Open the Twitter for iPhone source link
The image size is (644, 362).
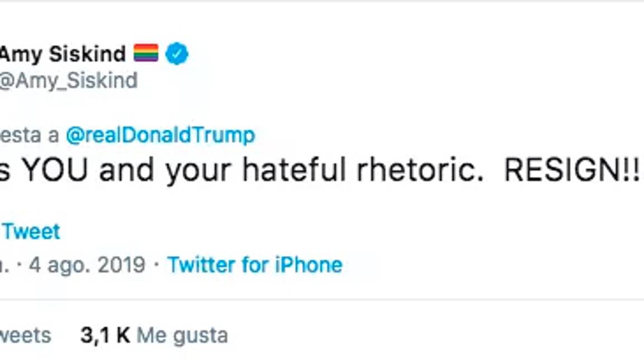click(255, 264)
